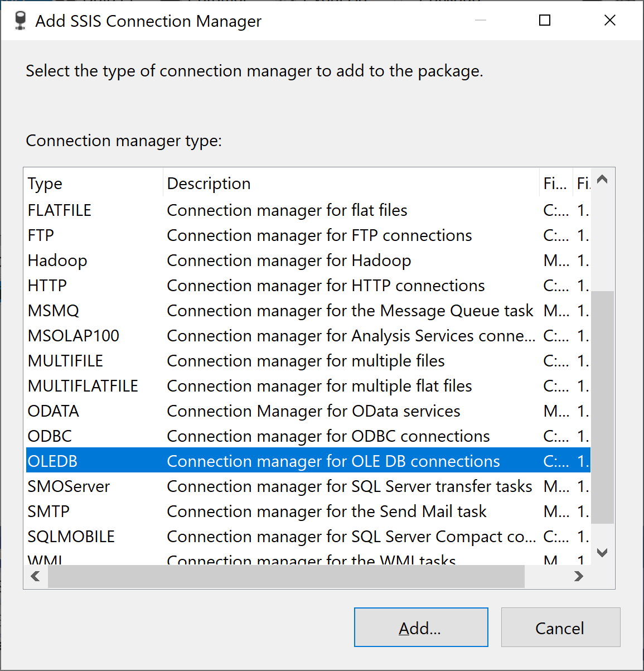This screenshot has width=644, height=671.
Task: Choose the FTP connection manager row
Action: pyautogui.click(x=41, y=235)
